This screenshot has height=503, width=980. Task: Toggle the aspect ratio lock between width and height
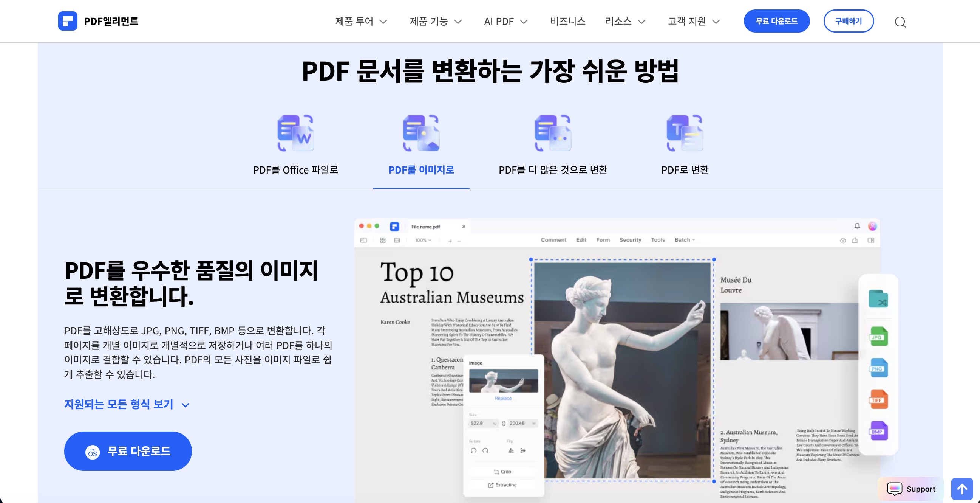tap(504, 423)
